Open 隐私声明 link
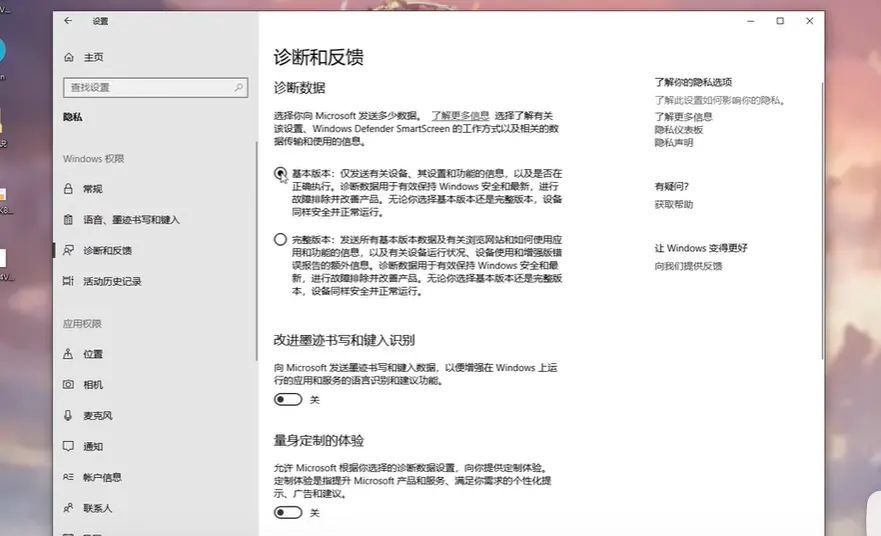881x536 pixels. (x=674, y=143)
